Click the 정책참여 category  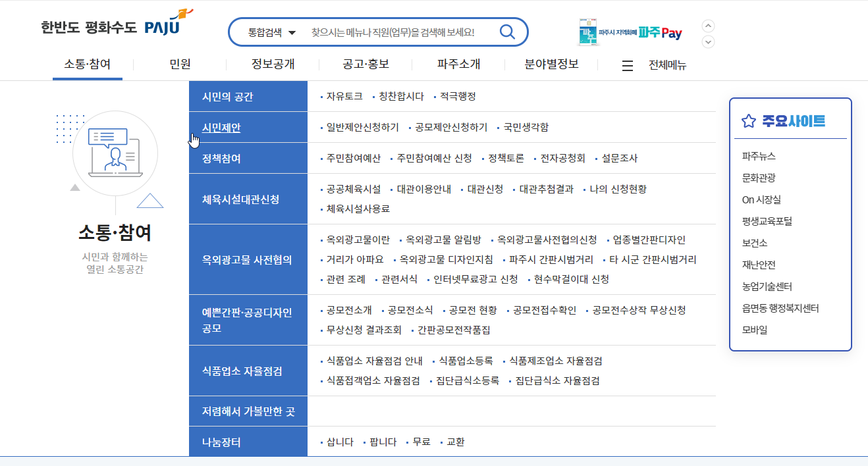click(248, 159)
